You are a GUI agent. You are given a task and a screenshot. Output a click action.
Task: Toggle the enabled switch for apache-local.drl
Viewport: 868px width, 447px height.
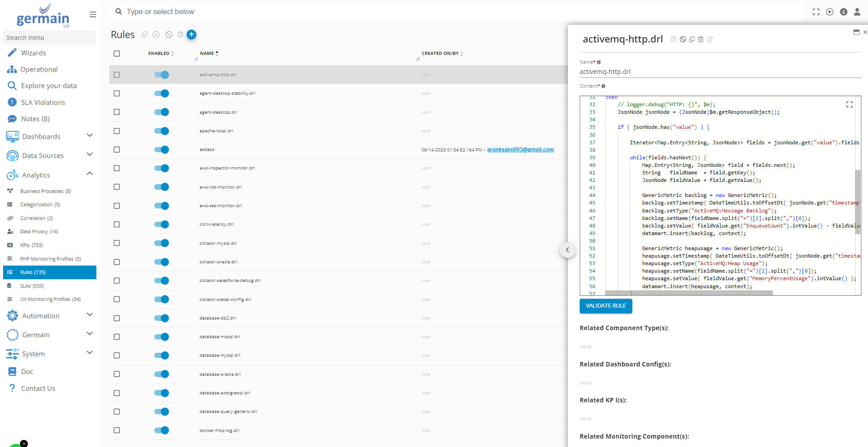161,131
